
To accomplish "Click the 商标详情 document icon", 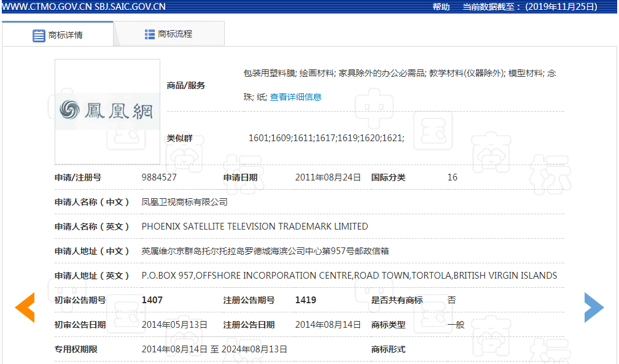I will pyautogui.click(x=39, y=36).
